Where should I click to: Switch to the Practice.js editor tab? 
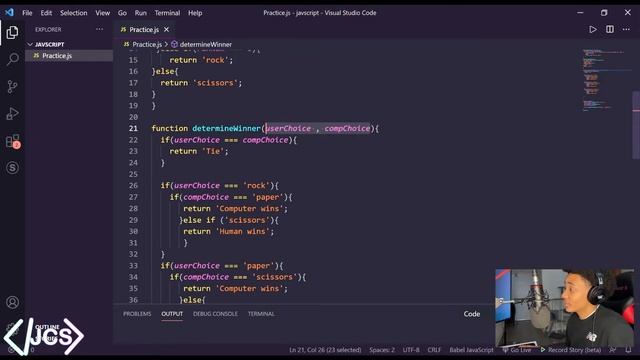pyautogui.click(x=144, y=29)
